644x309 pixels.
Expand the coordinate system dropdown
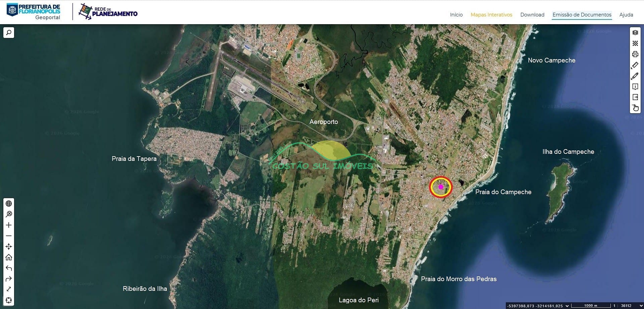click(x=567, y=306)
